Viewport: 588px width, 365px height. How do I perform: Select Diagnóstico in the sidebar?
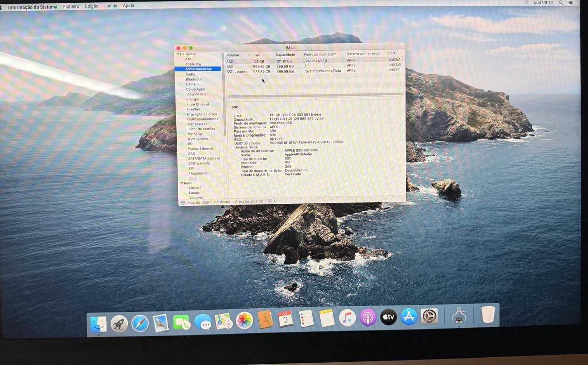pos(196,94)
